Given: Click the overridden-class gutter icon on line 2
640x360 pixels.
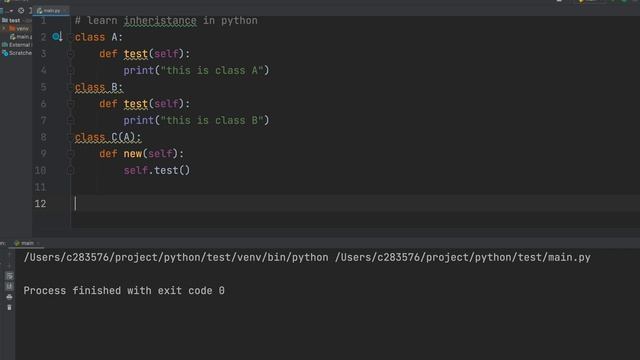Looking at the screenshot, I should 57,37.
